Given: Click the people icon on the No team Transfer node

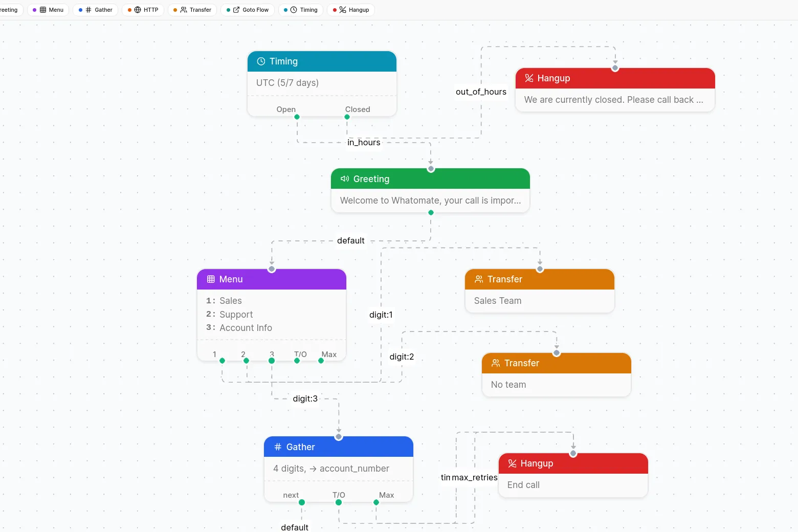Looking at the screenshot, I should tap(496, 363).
